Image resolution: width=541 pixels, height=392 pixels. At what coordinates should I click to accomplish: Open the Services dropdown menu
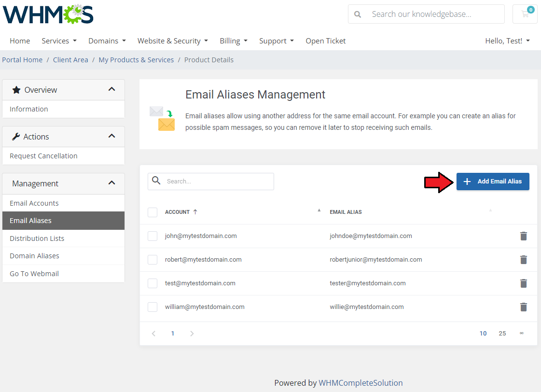[59, 41]
